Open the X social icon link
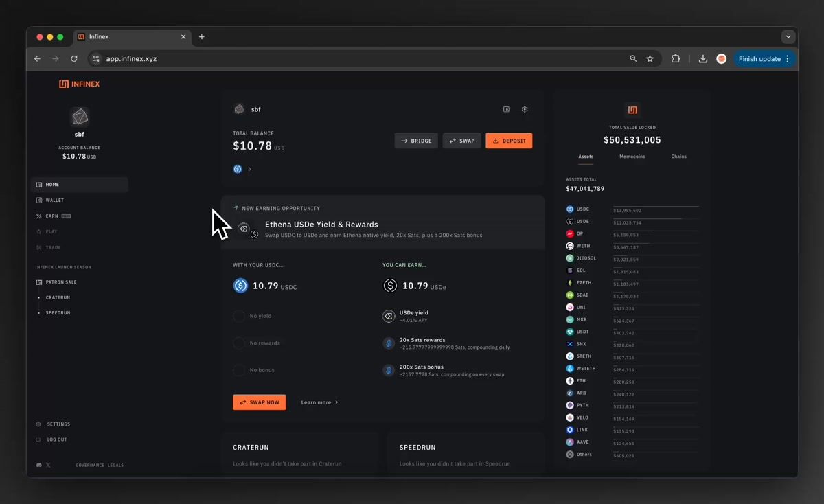 coord(48,466)
